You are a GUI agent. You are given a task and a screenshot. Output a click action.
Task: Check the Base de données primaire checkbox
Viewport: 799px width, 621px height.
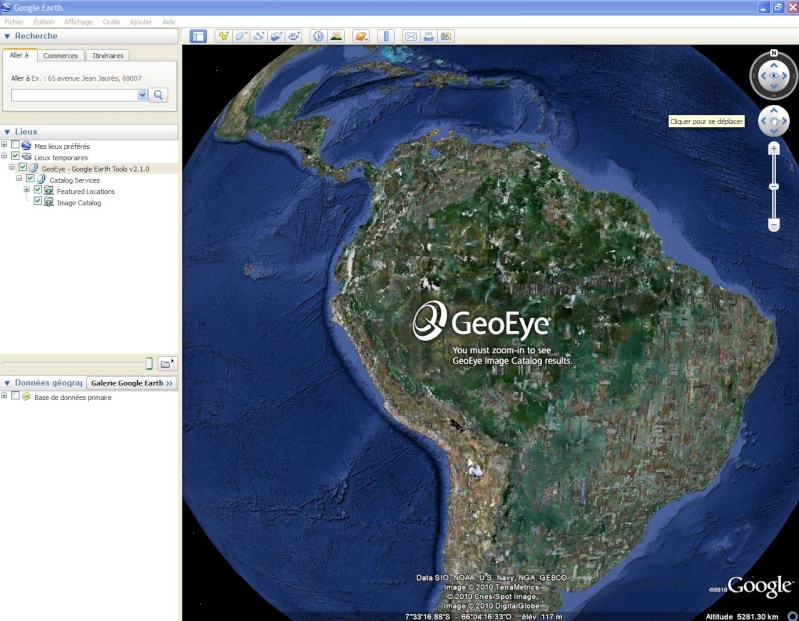[x=15, y=395]
